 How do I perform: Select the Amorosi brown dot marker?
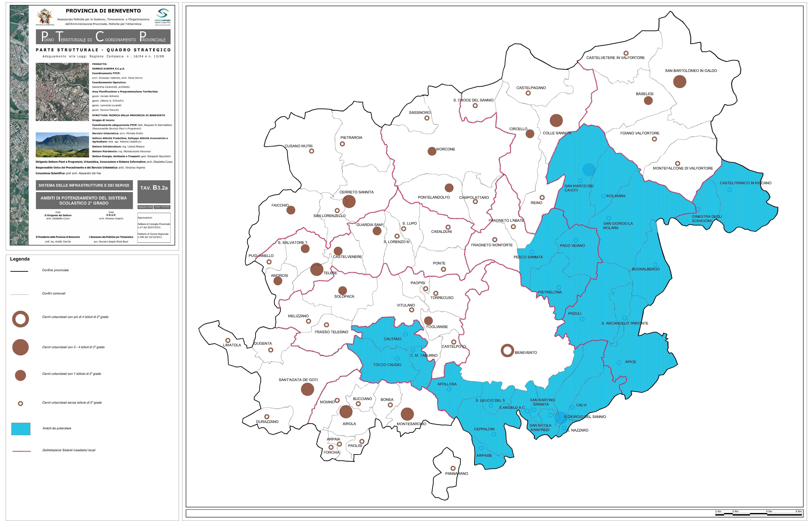click(x=278, y=281)
